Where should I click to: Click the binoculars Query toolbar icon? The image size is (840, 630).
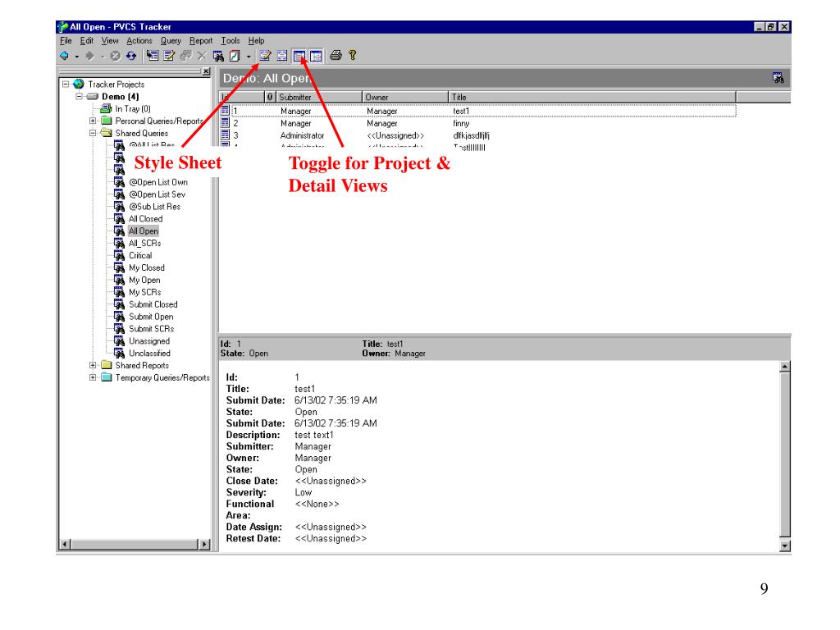218,56
